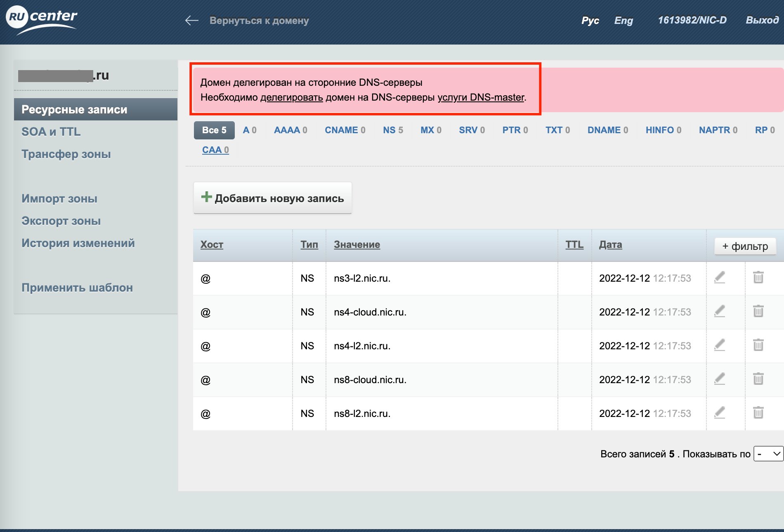
Task: Delete the ns4-cloud.nic.ru. record
Action: [758, 311]
